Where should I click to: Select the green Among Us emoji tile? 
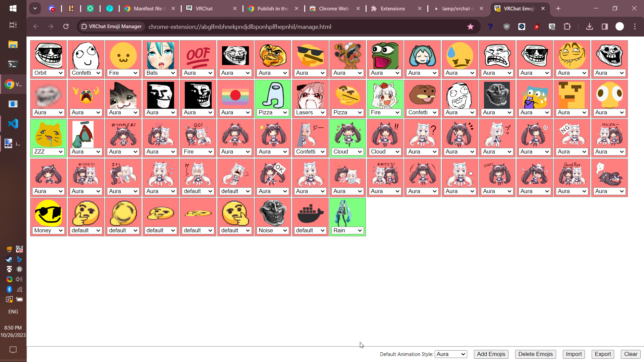(x=273, y=95)
